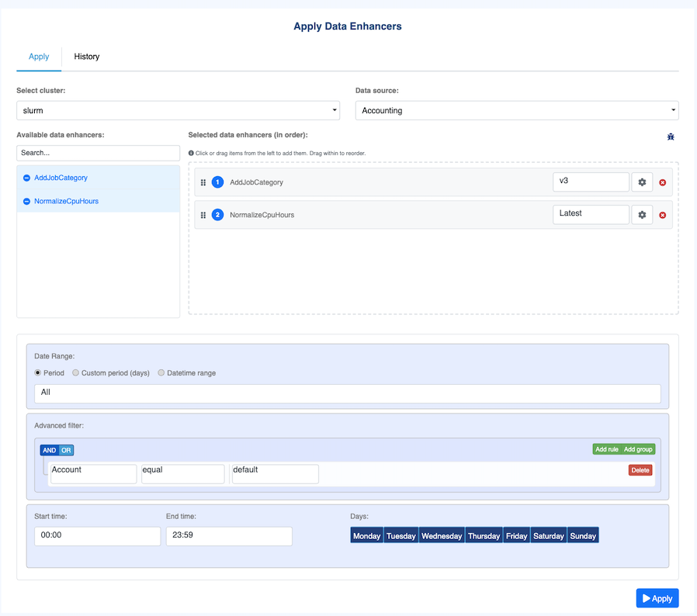Toggle Saturday day button
Image resolution: width=697 pixels, height=616 pixels.
coord(549,535)
